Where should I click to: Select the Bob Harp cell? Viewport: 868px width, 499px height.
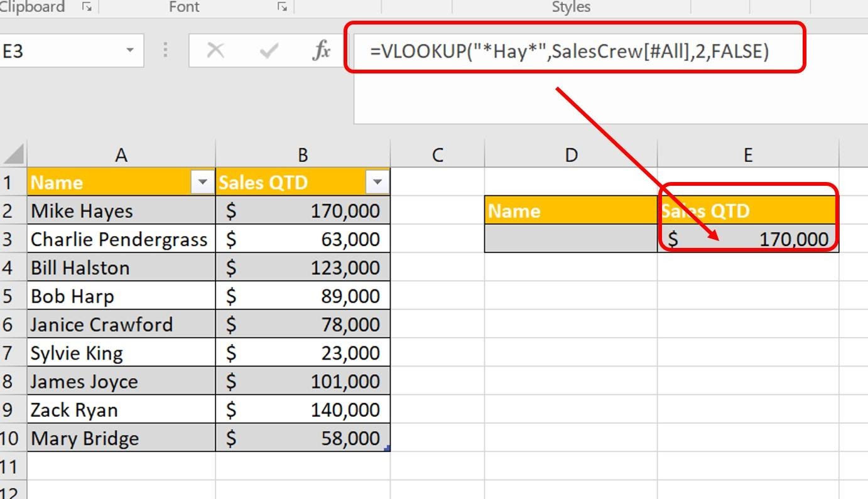[x=121, y=296]
